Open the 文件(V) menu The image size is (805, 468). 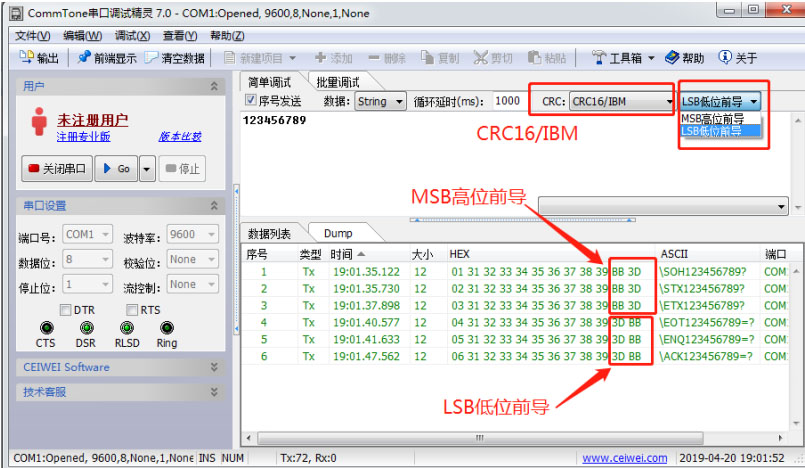(x=32, y=36)
